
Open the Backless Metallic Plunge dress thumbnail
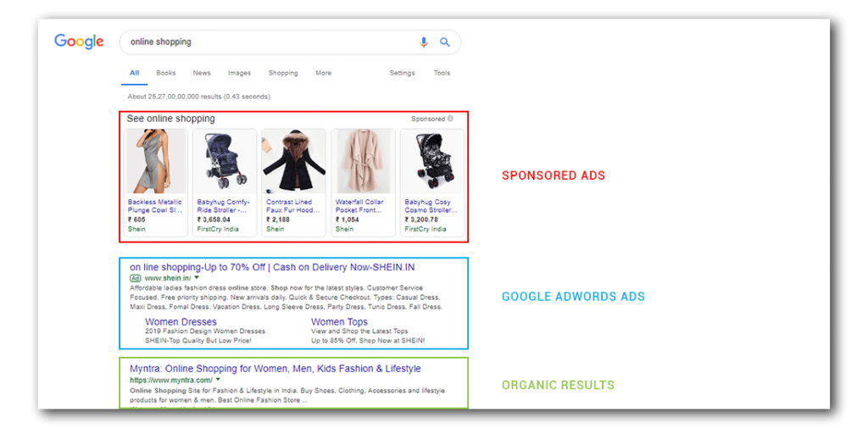point(156,162)
